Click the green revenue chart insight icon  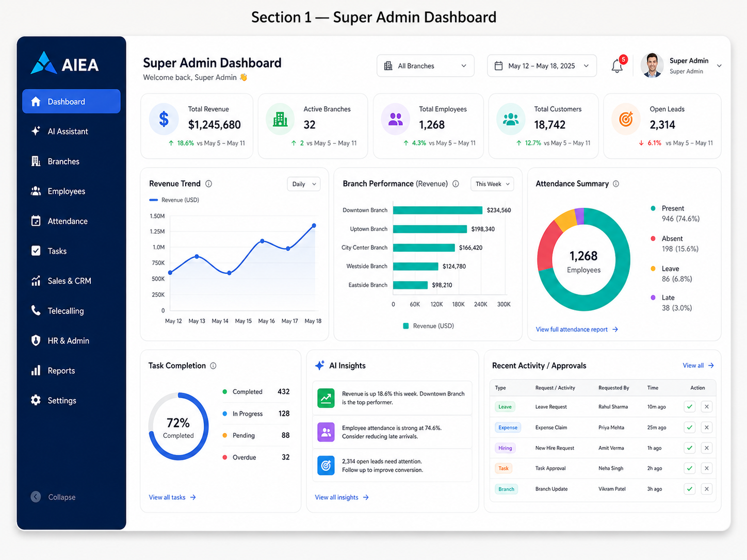(x=326, y=398)
